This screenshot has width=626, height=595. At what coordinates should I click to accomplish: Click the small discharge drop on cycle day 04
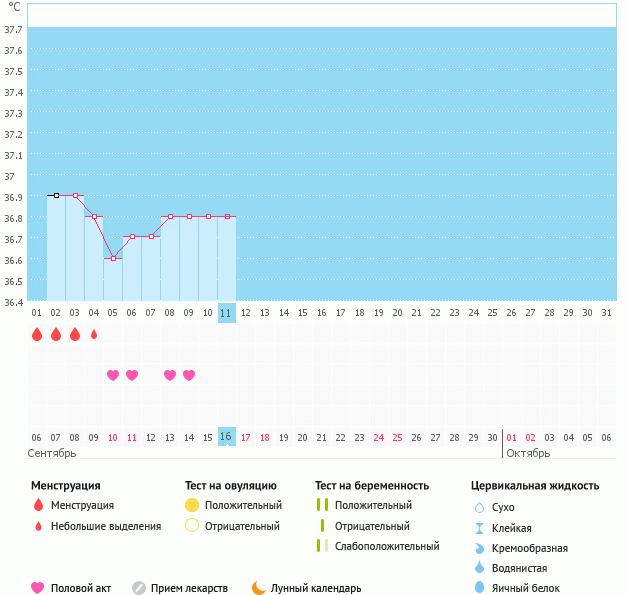pyautogui.click(x=94, y=334)
